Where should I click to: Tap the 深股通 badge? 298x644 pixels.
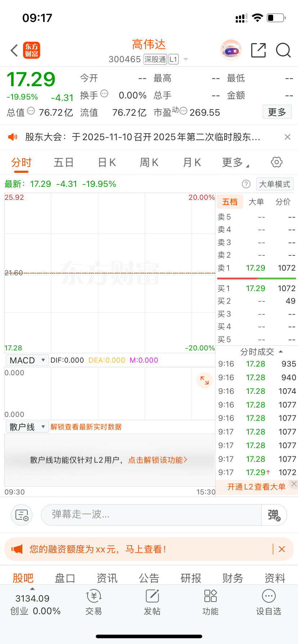(155, 59)
